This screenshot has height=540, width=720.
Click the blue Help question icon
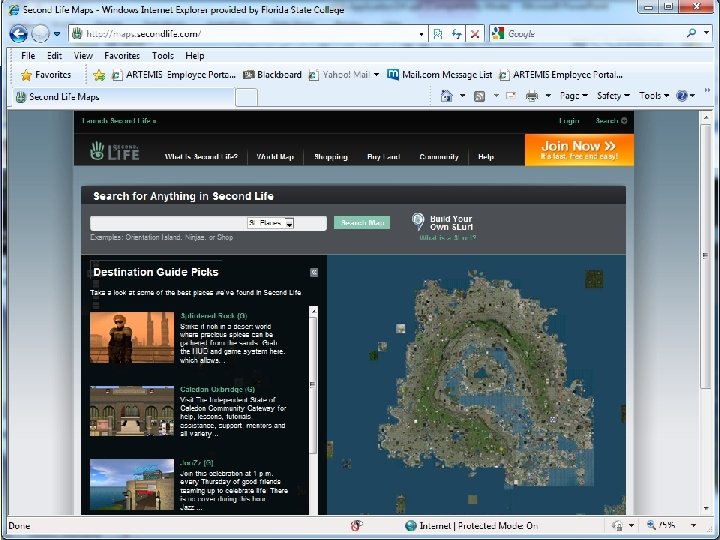pyautogui.click(x=682, y=96)
